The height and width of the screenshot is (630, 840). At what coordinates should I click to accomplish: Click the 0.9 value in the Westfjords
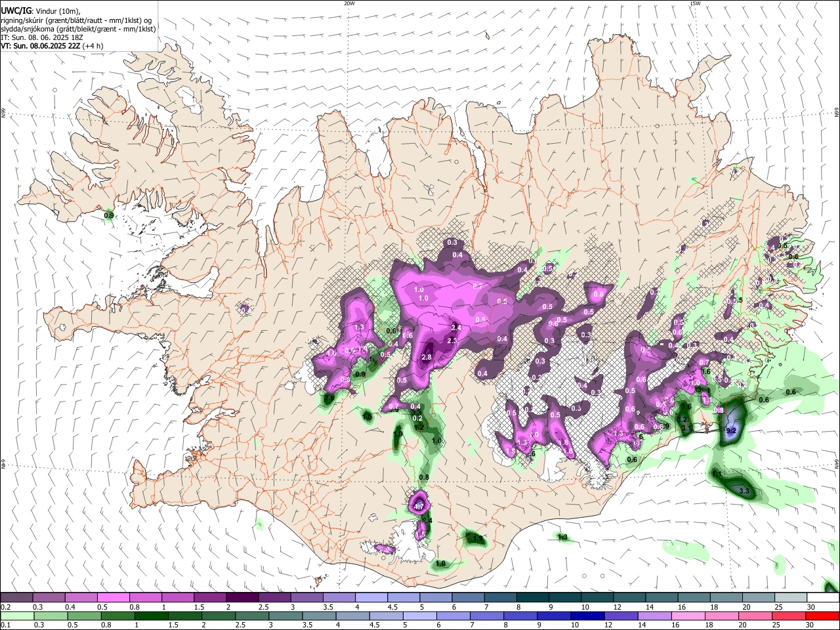point(109,215)
